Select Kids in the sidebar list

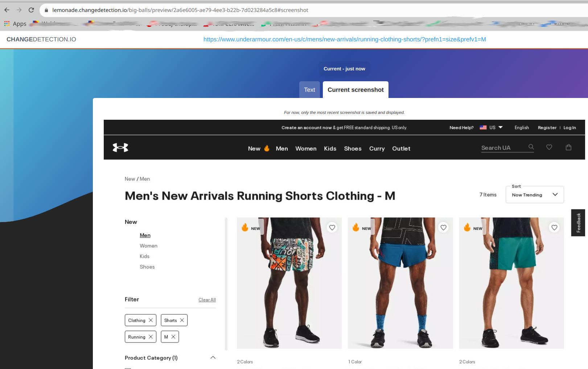(x=144, y=257)
